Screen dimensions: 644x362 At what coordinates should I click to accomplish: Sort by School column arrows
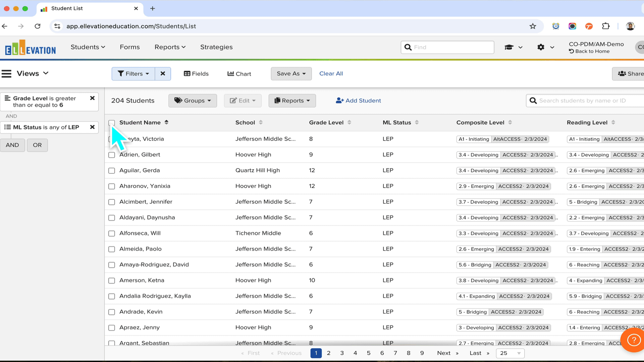(261, 122)
